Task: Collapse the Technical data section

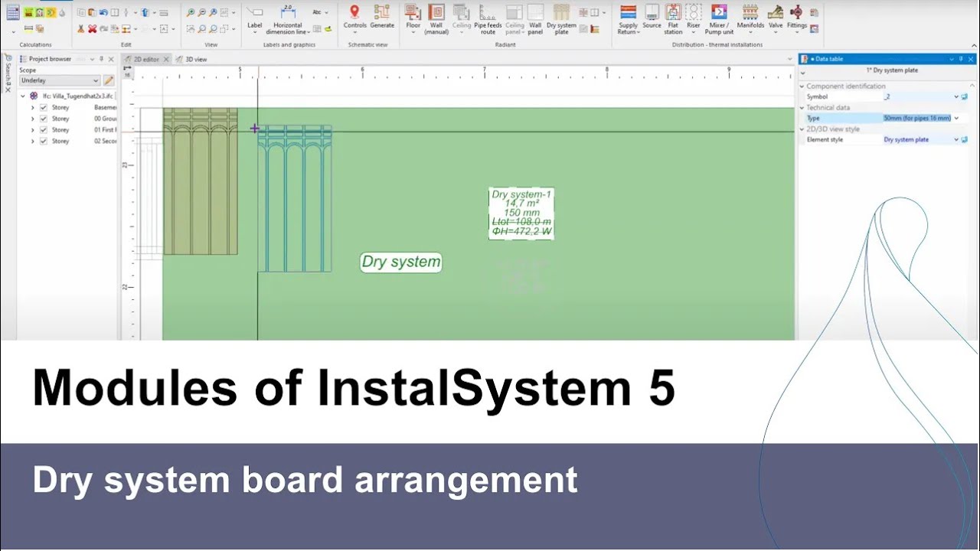Action: coord(802,108)
